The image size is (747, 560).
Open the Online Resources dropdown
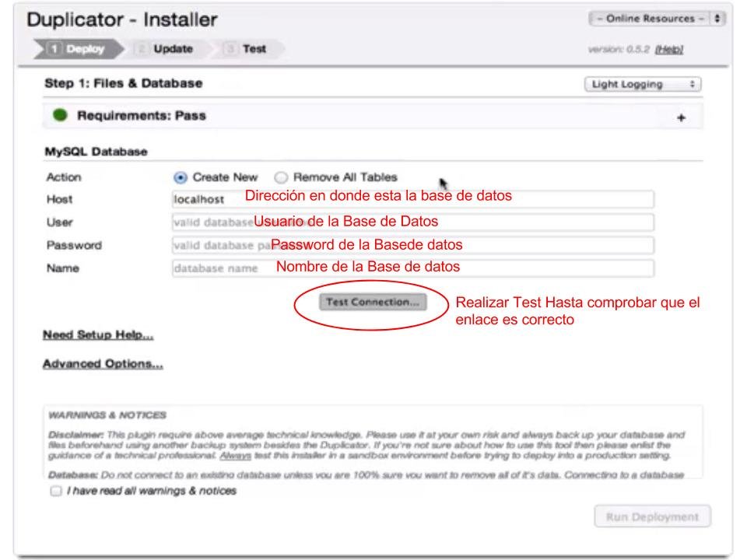(x=657, y=19)
